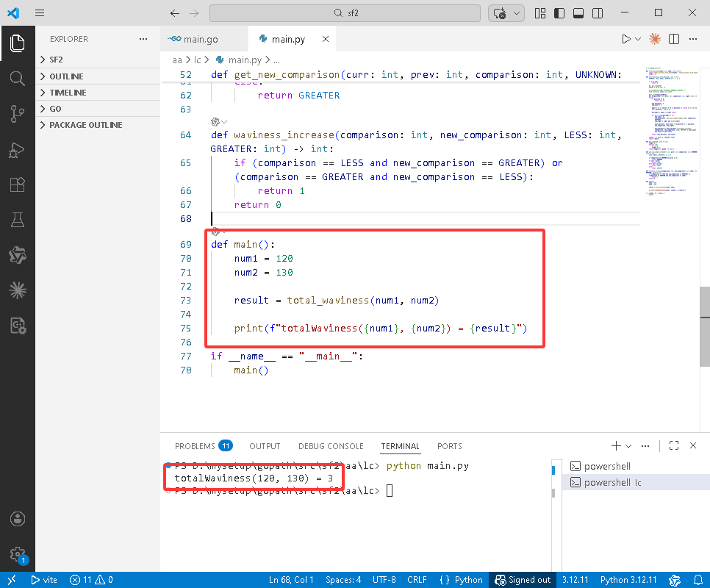
Task: Split the editor to the right
Action: coord(674,39)
